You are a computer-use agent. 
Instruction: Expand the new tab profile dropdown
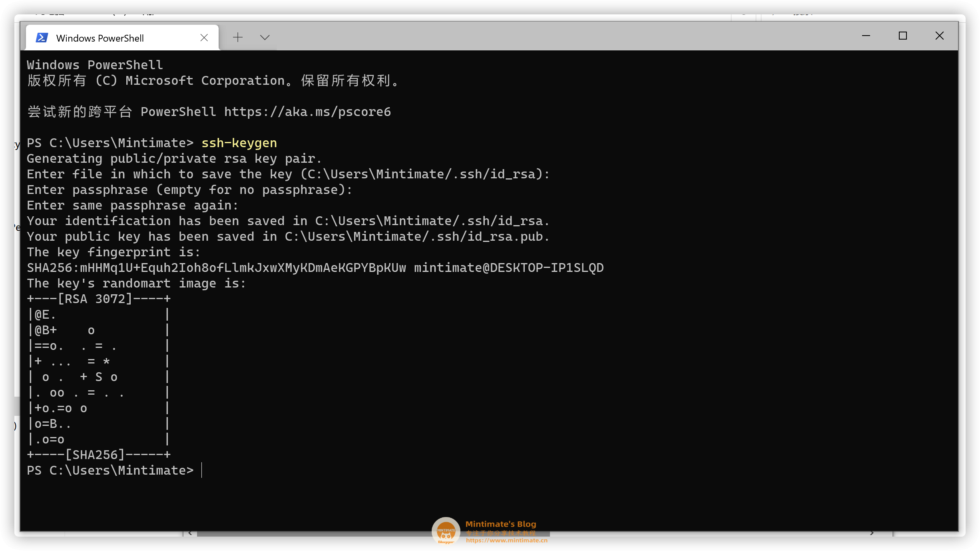point(265,37)
